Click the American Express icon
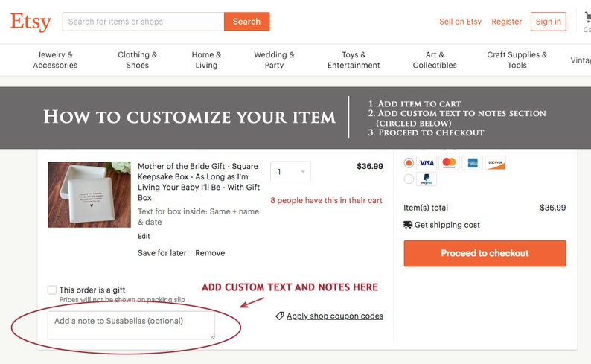This screenshot has width=591, height=364. (472, 163)
